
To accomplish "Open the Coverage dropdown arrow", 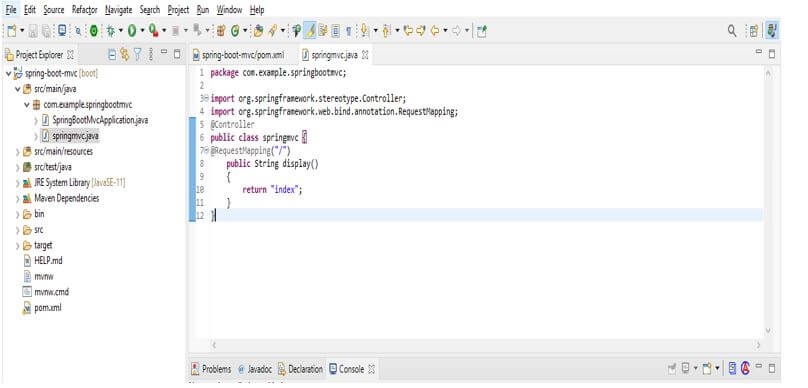I will pyautogui.click(x=164, y=31).
